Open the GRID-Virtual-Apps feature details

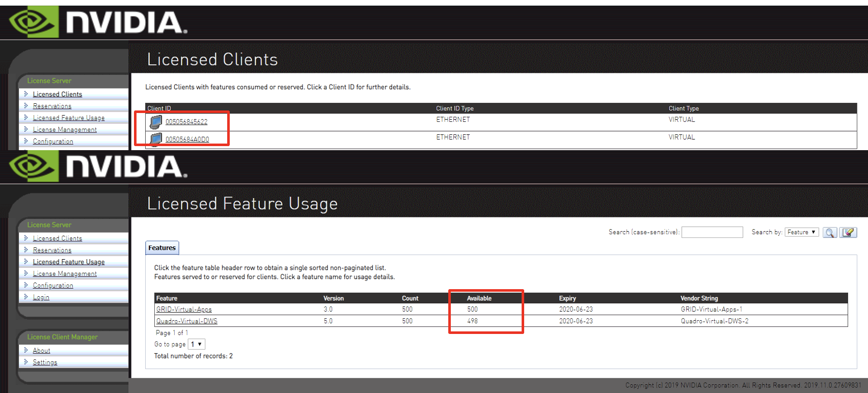point(184,309)
